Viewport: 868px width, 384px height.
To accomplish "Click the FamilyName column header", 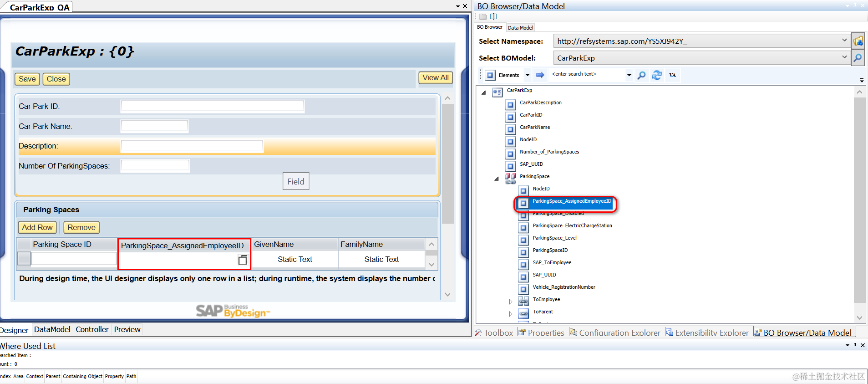I will [x=381, y=244].
